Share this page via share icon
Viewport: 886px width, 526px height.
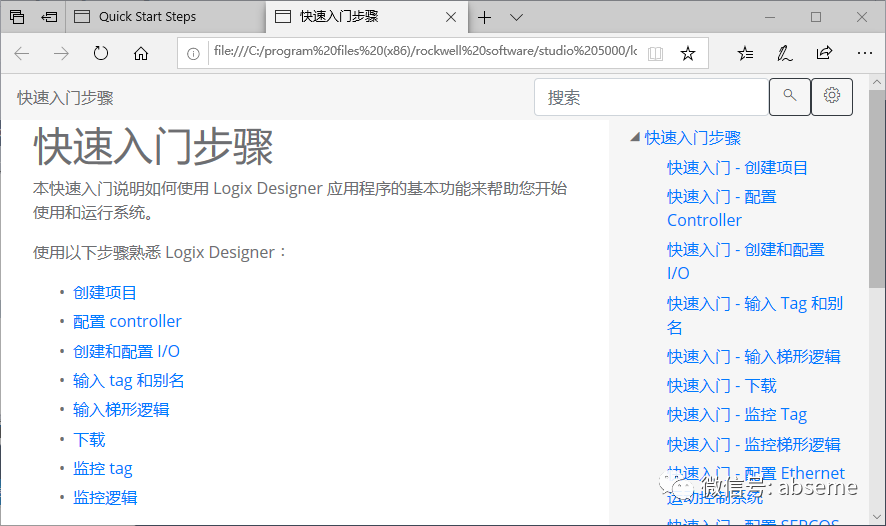[824, 53]
